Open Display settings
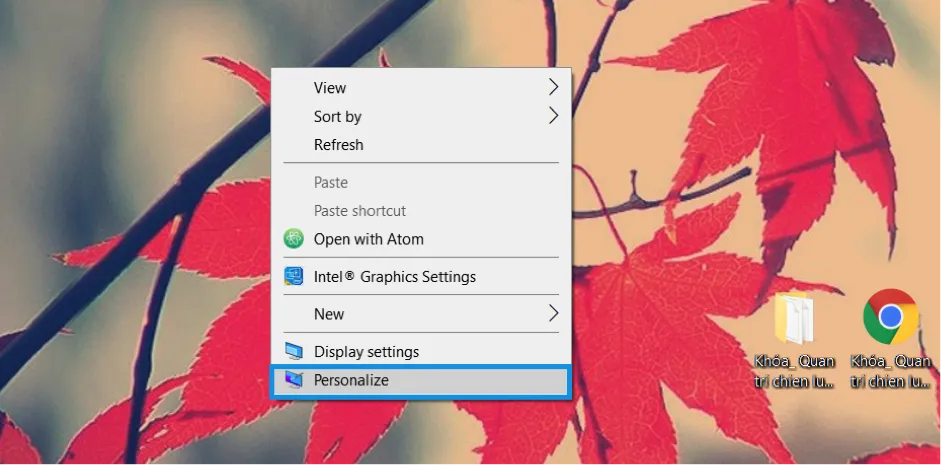The image size is (941, 465). click(x=366, y=352)
